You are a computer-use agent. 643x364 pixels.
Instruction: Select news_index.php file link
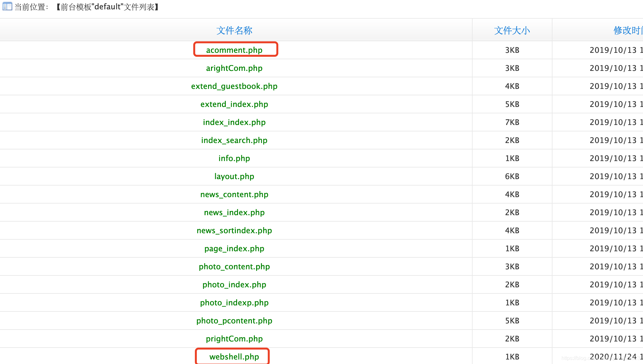click(x=234, y=212)
